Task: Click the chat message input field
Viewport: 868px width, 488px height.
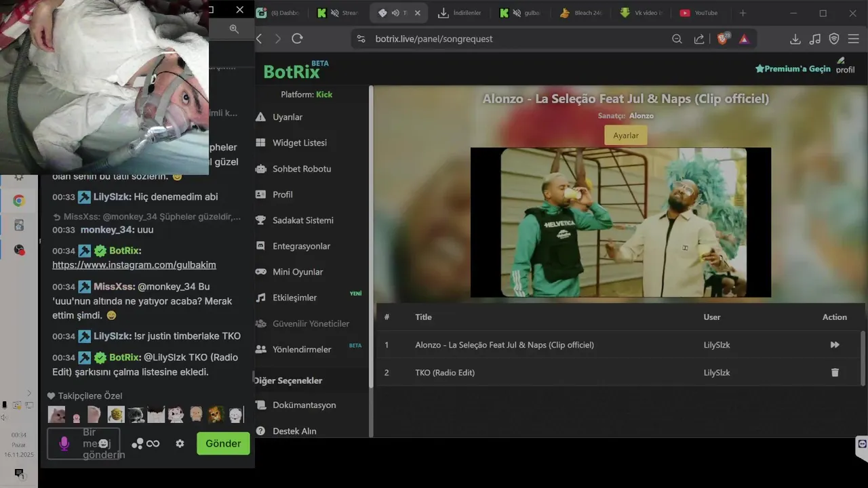Action: click(83, 443)
